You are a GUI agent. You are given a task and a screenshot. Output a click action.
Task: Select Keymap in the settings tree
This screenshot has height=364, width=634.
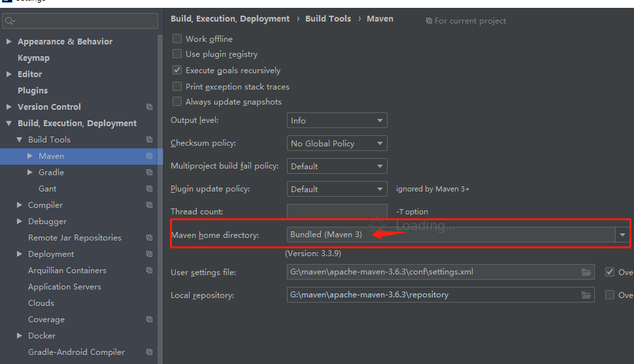point(33,58)
